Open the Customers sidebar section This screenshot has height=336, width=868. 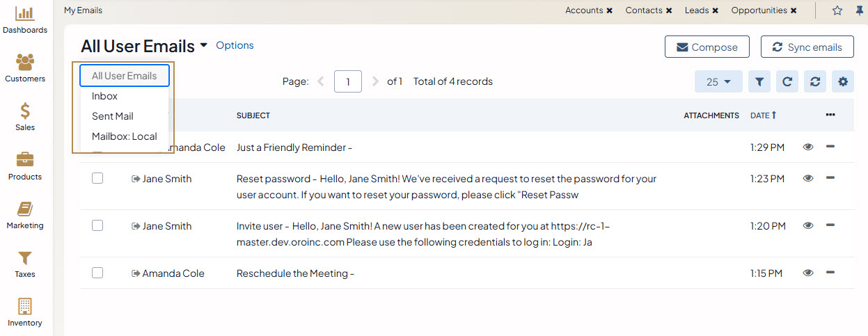tap(25, 68)
